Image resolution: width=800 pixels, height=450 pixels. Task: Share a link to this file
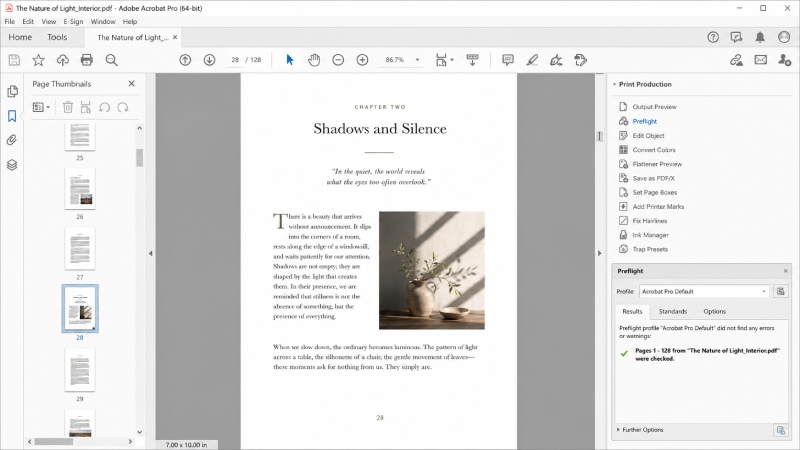point(736,60)
